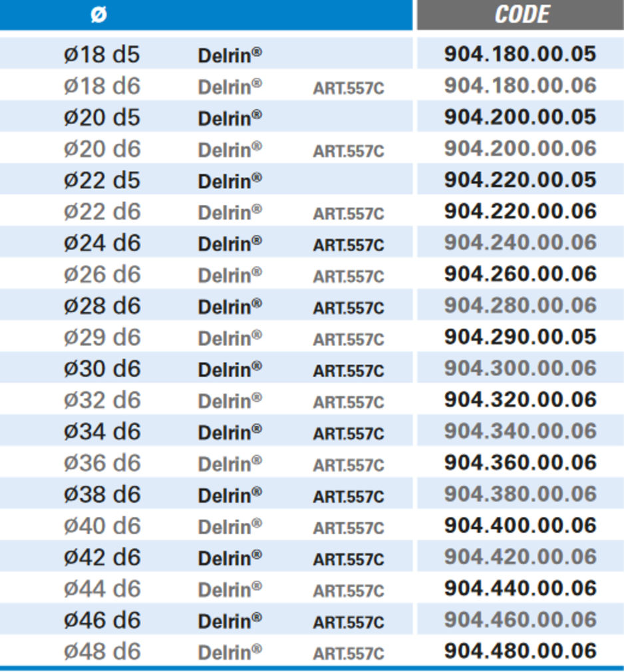This screenshot has height=672, width=624.
Task: Click ART.557C in the ø46 d6 row
Action: coord(349,623)
